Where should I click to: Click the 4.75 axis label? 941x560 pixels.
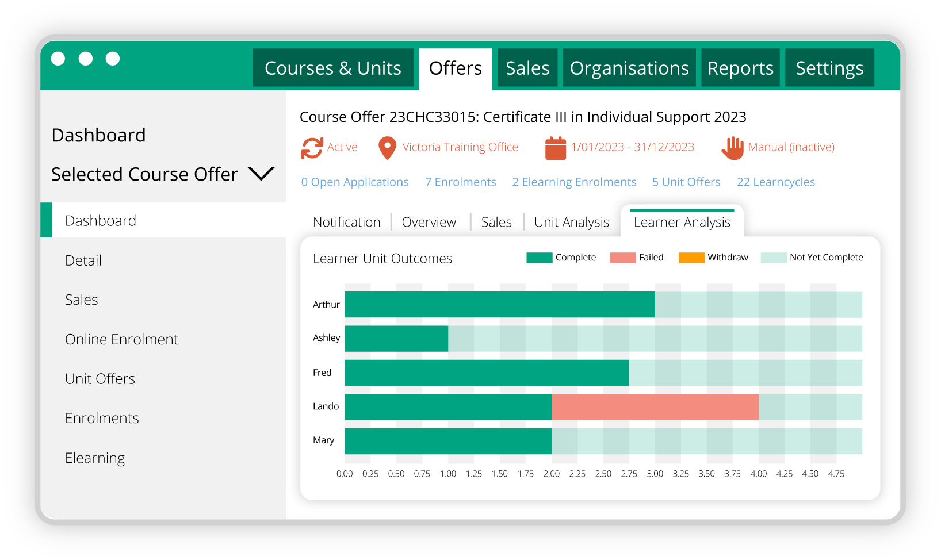(836, 474)
